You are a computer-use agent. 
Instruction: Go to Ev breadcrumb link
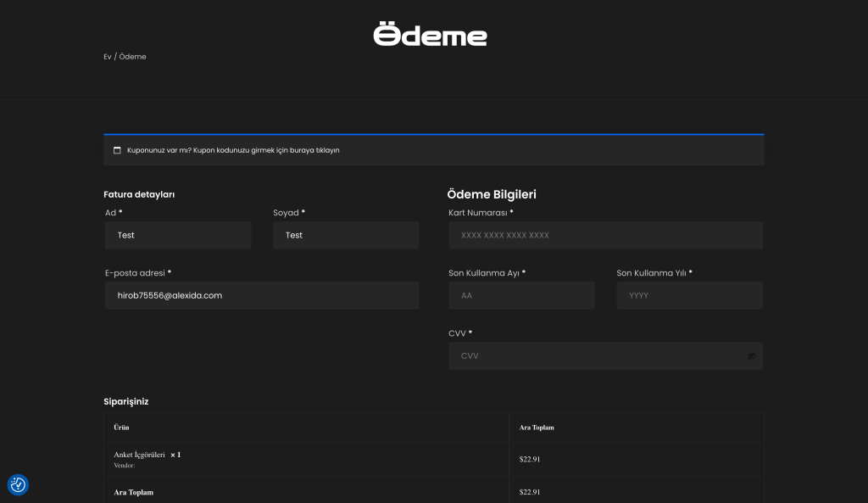tap(108, 57)
